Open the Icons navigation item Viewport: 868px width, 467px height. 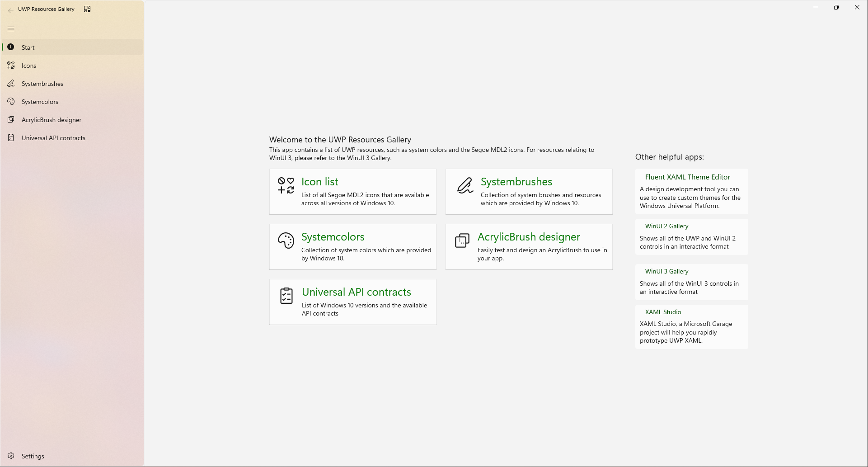tap(72, 66)
